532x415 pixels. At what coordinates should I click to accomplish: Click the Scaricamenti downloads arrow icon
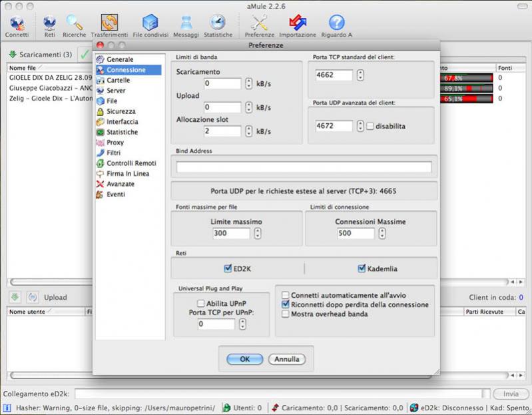pyautogui.click(x=13, y=55)
